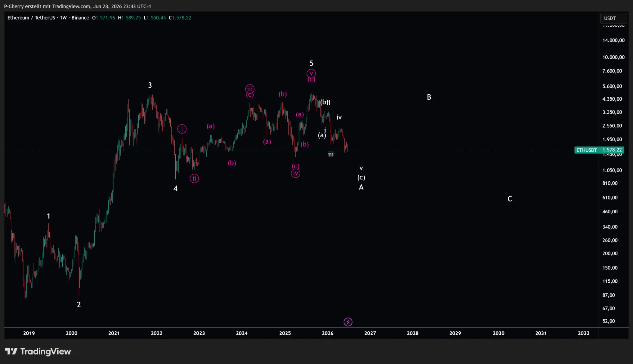Select projected wave C label near 2030
This screenshot has height=364, width=633.
510,199
